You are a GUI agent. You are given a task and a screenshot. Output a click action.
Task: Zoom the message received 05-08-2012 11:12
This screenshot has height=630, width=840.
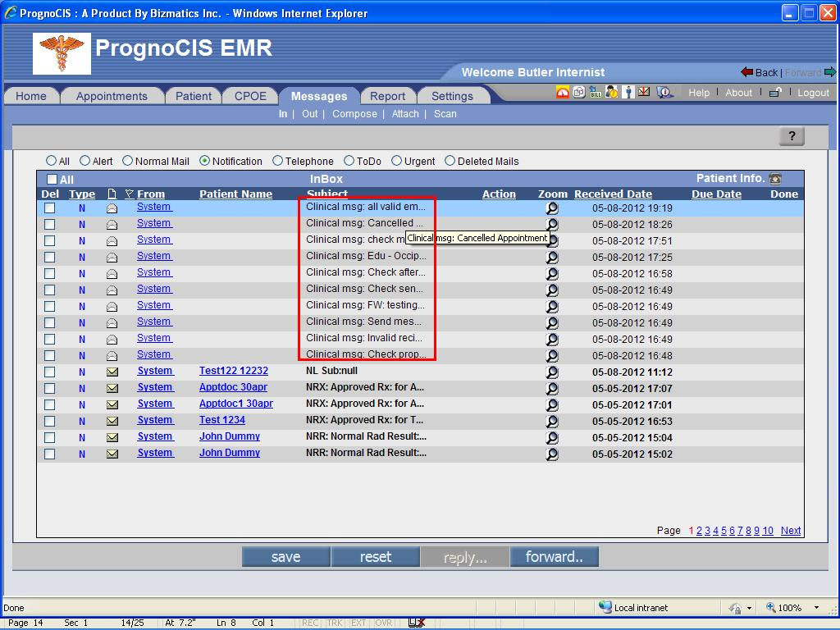pyautogui.click(x=552, y=372)
